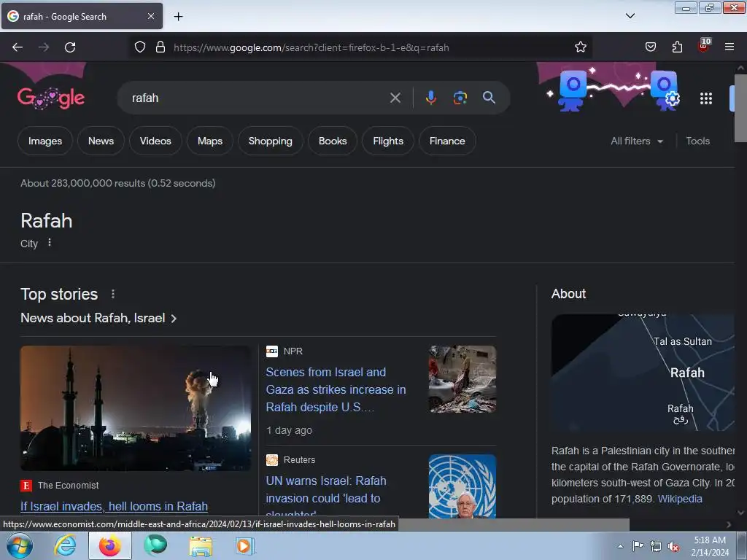Bookmark this page with the star icon
Viewport: 747px width, 560px height.
point(580,47)
